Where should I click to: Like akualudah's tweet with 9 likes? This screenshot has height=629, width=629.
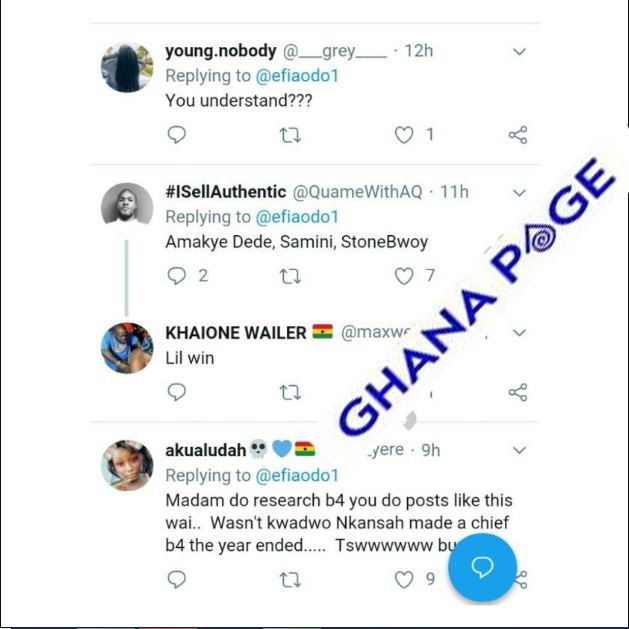point(404,580)
